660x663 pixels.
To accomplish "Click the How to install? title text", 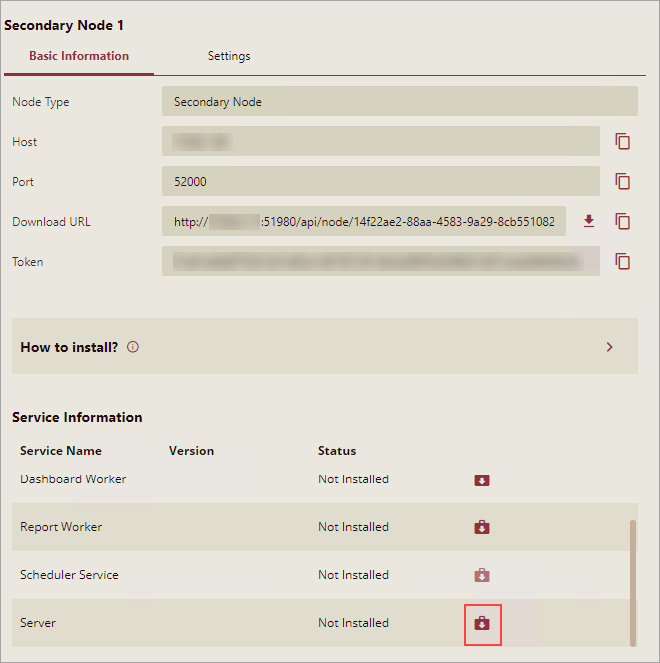I will pyautogui.click(x=69, y=347).
